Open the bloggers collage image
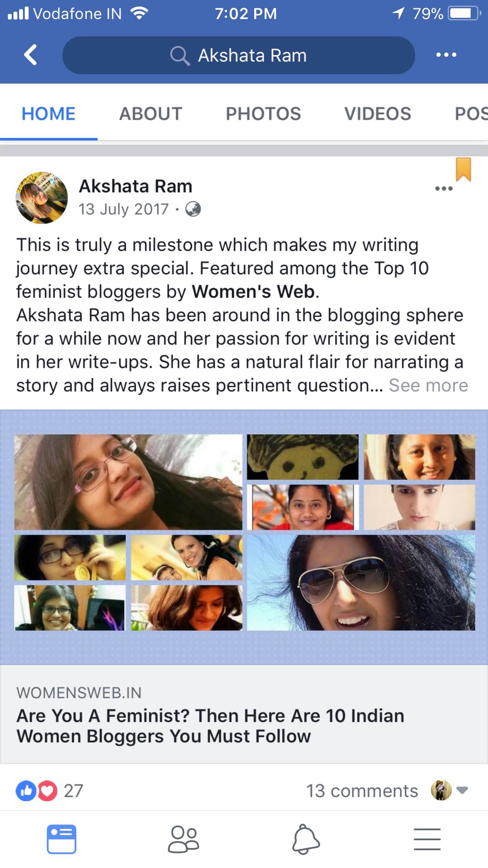The height and width of the screenshot is (868, 488). (x=244, y=537)
